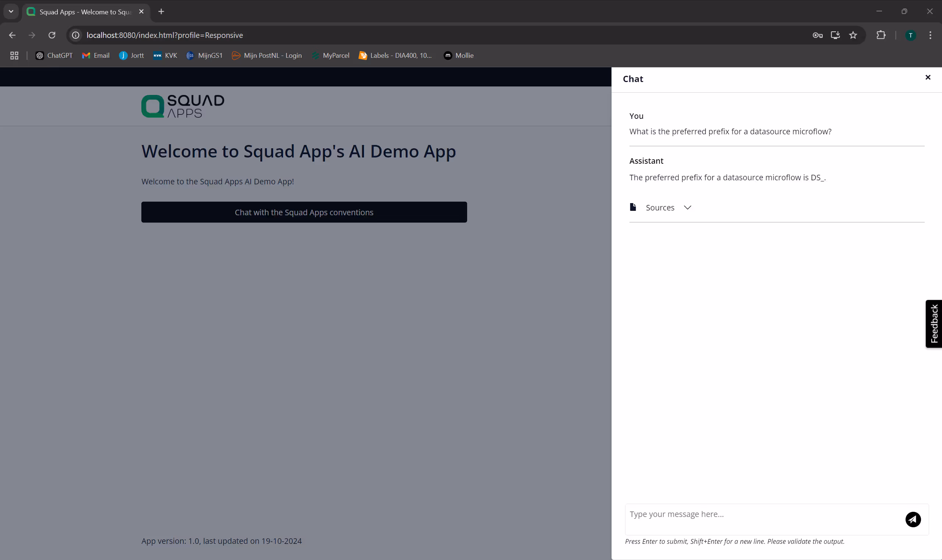Image resolution: width=942 pixels, height=560 pixels.
Task: Reload the page
Action: tap(52, 35)
